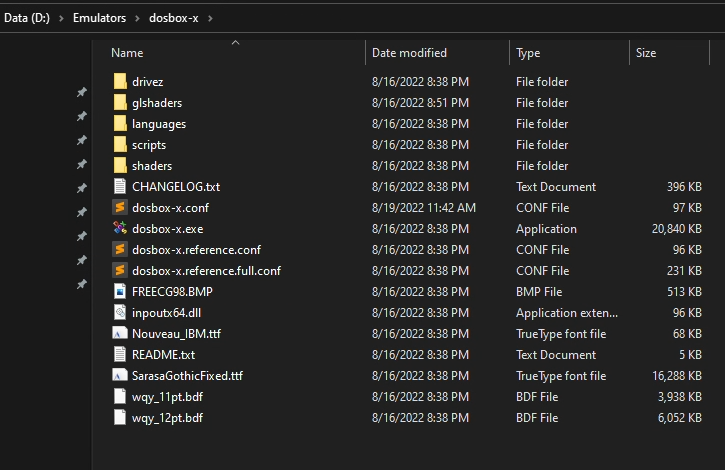Sort by Type column header
Viewport: 725px width, 470px height.
pyautogui.click(x=528, y=53)
